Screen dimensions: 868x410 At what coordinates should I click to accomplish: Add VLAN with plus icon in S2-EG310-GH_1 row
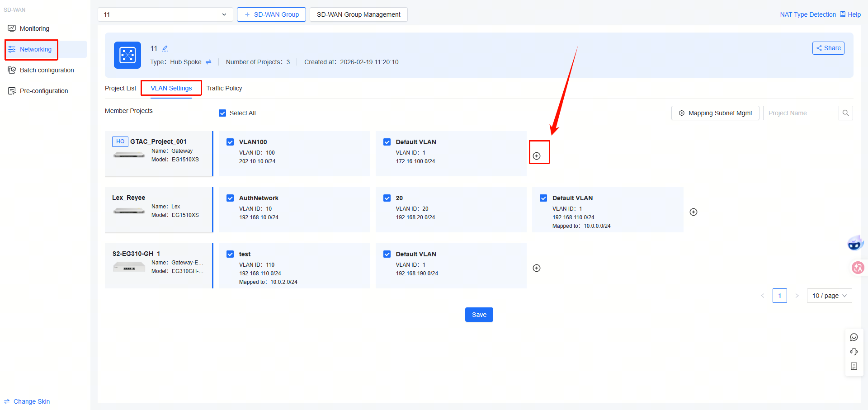click(x=537, y=268)
